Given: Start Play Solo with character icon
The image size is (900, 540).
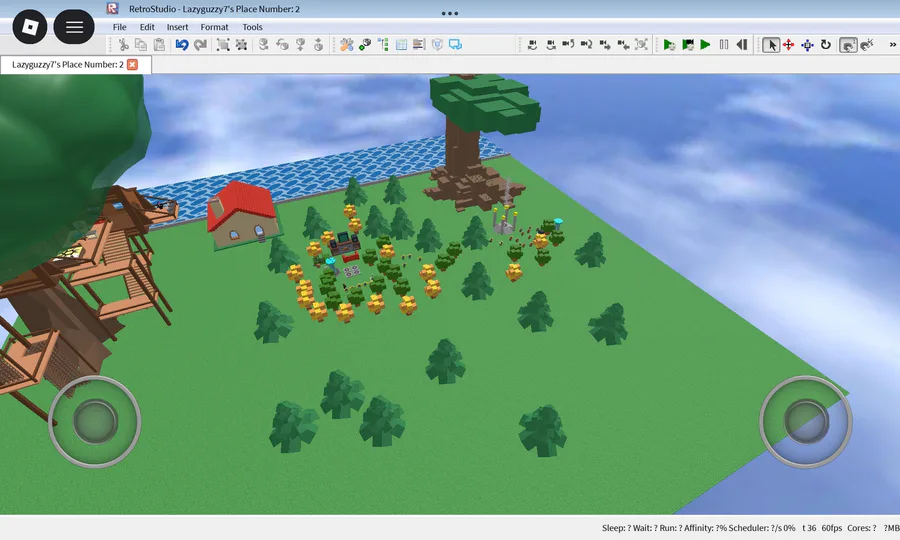Looking at the screenshot, I should pos(669,45).
